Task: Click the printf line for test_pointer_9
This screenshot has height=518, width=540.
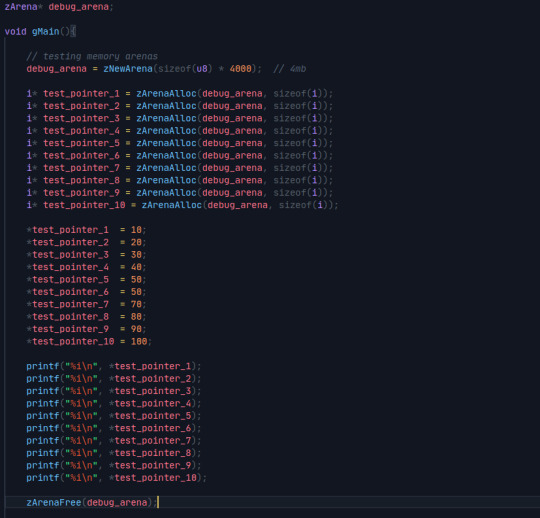Action: (114, 466)
